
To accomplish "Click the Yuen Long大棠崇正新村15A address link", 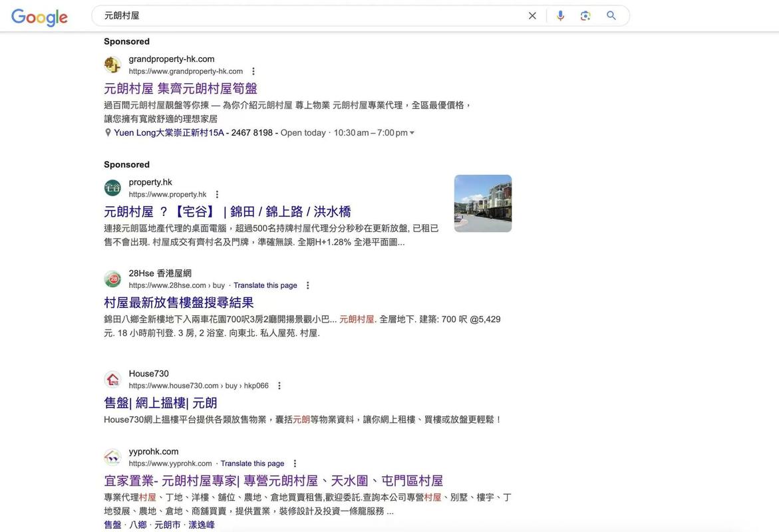I will pos(169,132).
